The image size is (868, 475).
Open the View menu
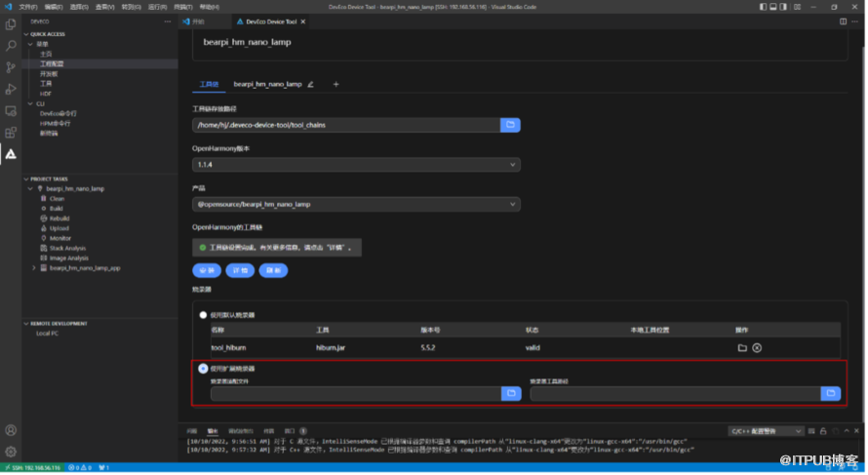[104, 7]
